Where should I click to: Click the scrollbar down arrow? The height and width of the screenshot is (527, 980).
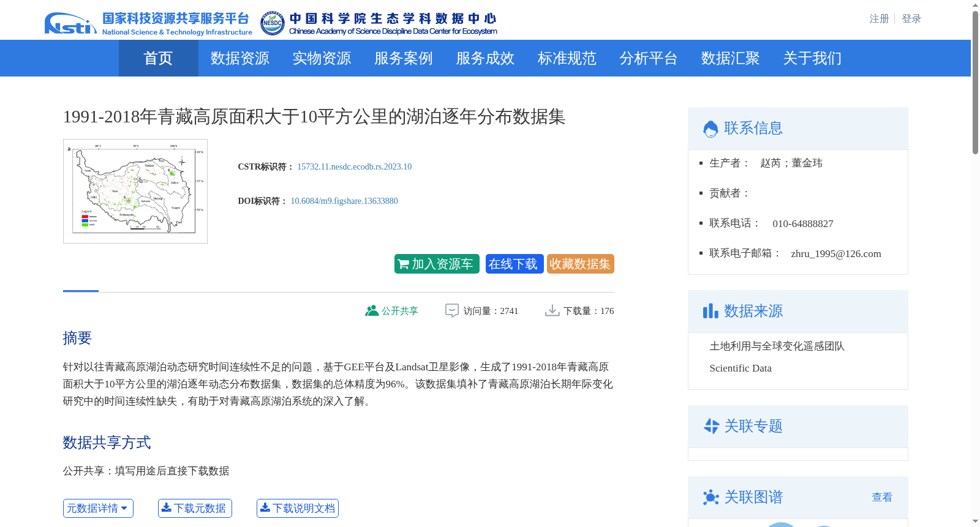tap(975, 521)
